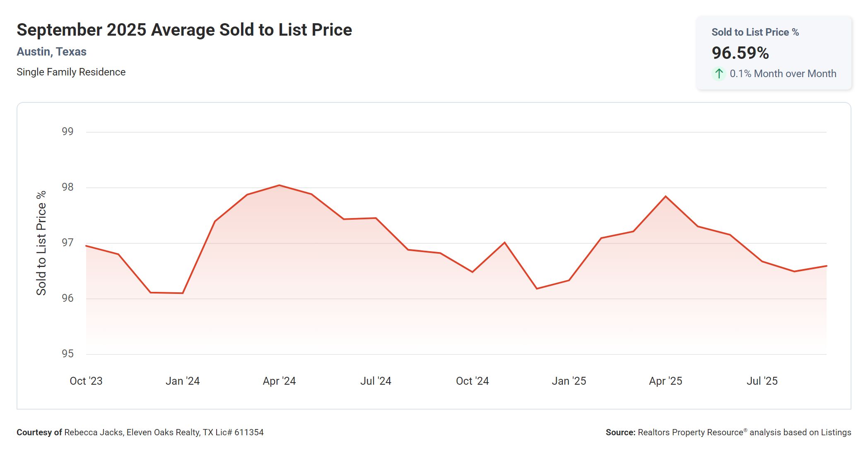Click the April 2024 peak data point

click(279, 185)
